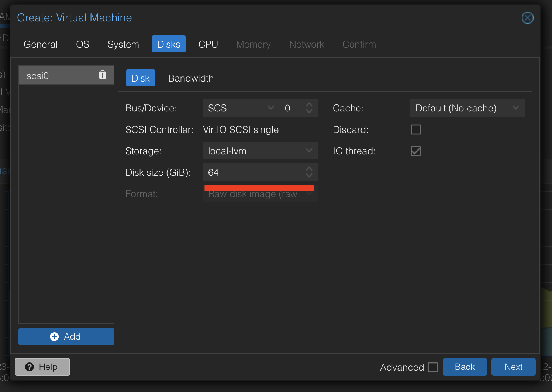
Task: Switch to the System tab
Action: coord(123,44)
